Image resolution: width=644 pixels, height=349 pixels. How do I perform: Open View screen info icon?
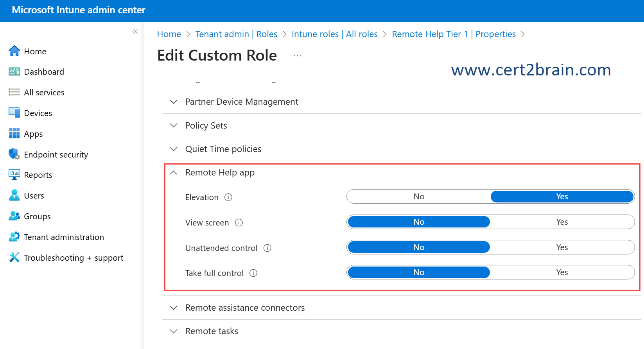[239, 223]
